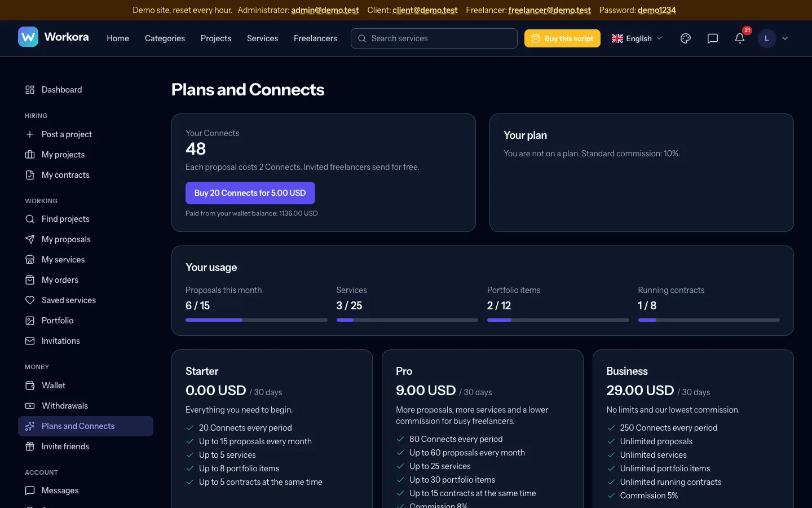Open Categories in top navigation
This screenshot has height=508, width=812.
coord(165,38)
